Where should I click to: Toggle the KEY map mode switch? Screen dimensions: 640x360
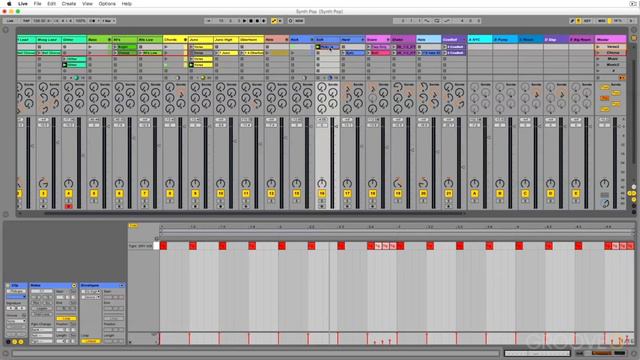pyautogui.click(x=587, y=20)
